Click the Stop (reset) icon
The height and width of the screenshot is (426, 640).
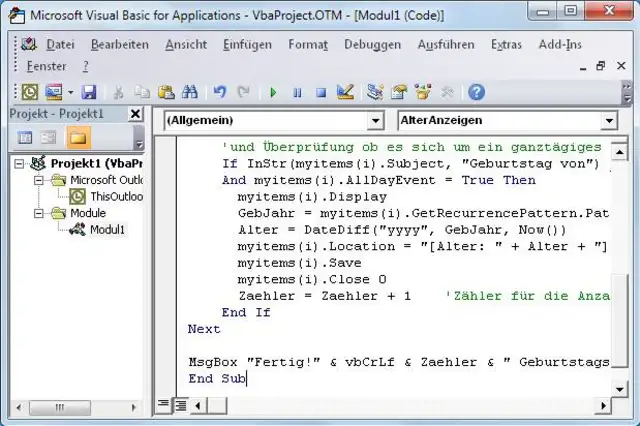click(x=320, y=92)
